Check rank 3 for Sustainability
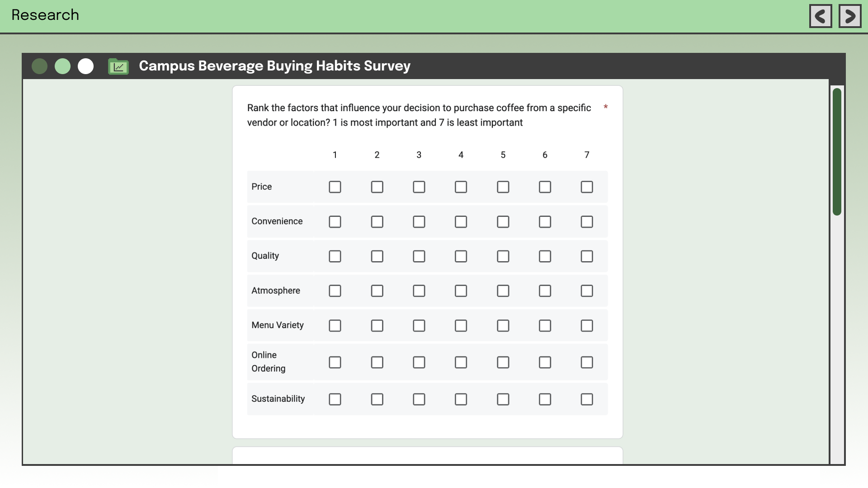868x488 pixels. 419,399
